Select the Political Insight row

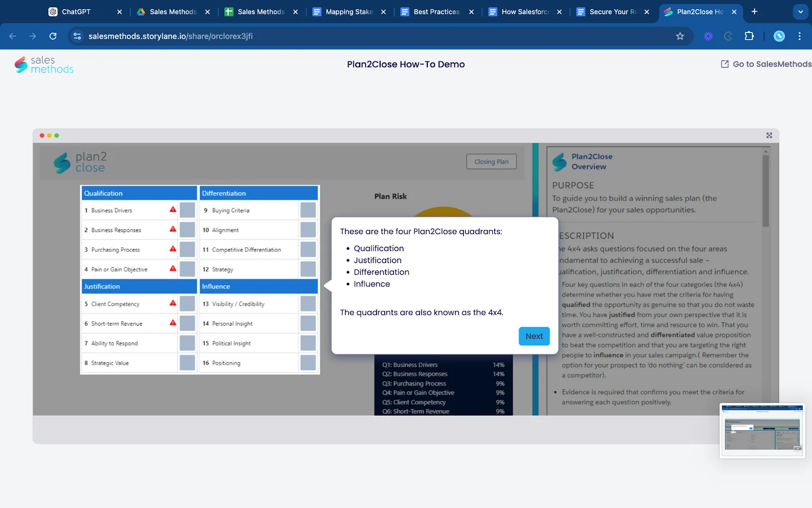tap(259, 343)
